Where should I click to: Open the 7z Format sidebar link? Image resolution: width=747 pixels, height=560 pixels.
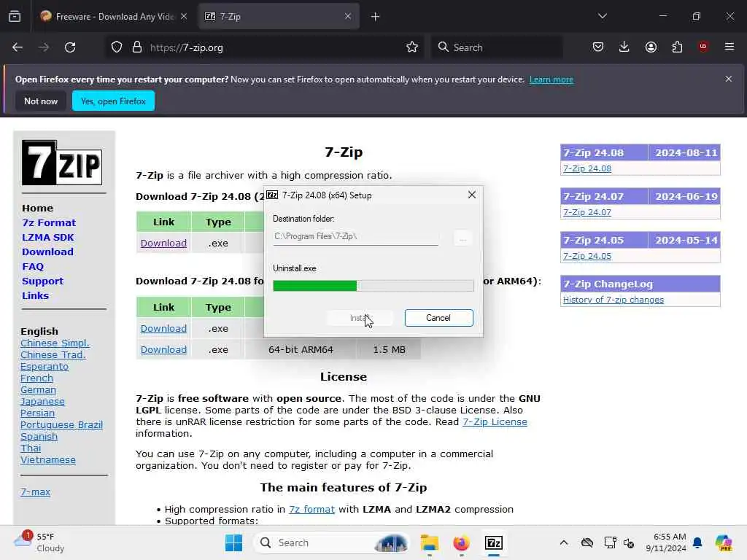[x=49, y=223]
